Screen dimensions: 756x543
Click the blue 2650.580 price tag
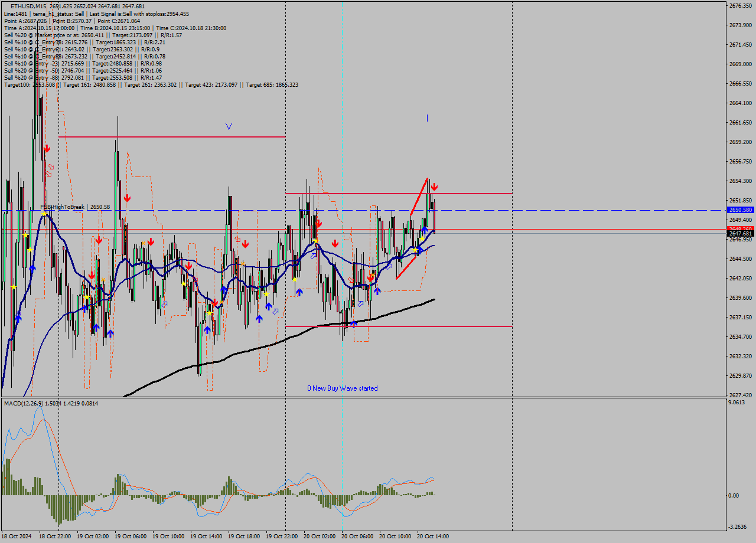739,210
